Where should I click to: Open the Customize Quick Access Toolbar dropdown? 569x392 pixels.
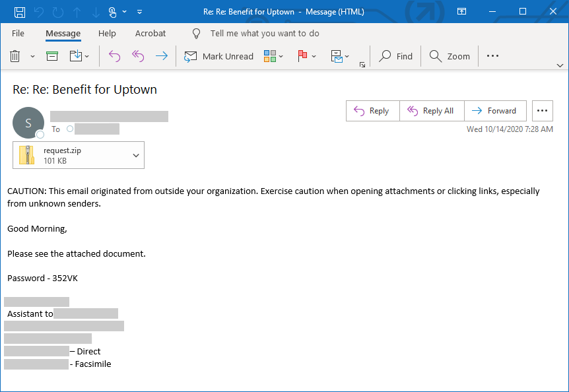[x=139, y=11]
